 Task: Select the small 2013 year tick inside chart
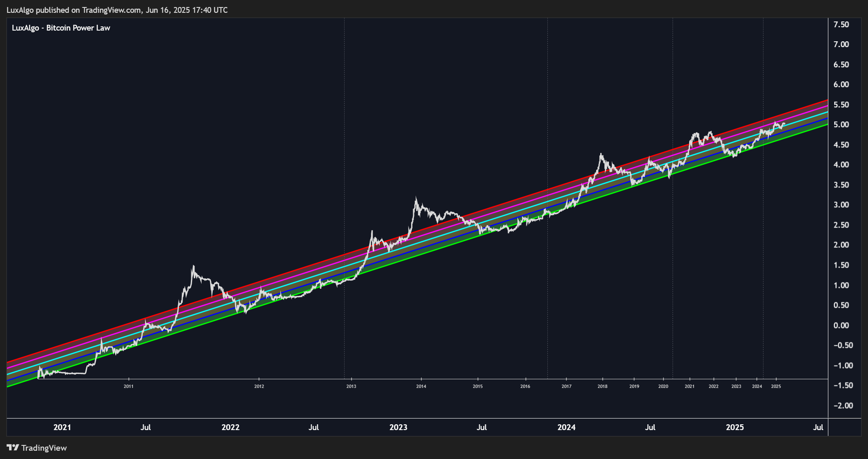click(351, 386)
